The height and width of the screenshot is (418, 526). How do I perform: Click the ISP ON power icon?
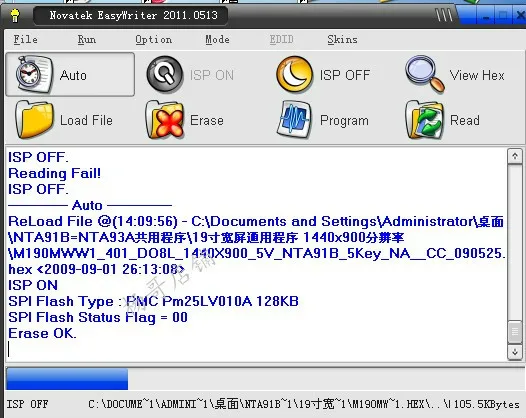coord(165,74)
